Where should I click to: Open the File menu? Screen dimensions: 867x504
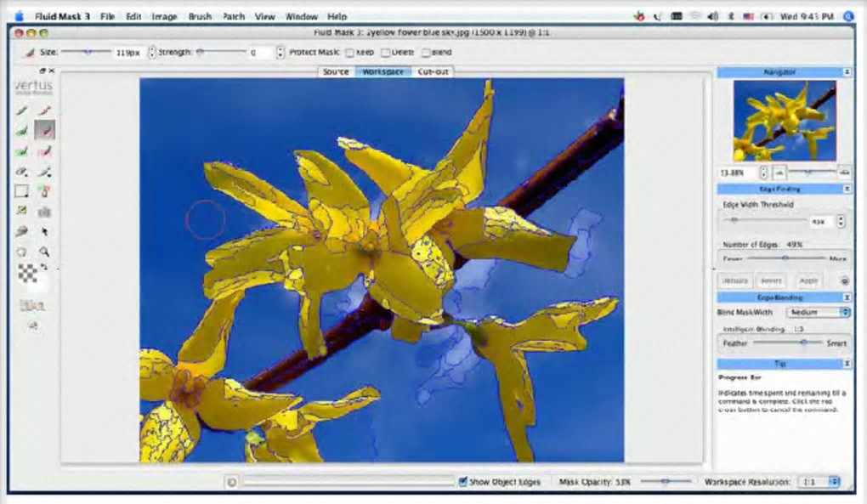click(x=107, y=17)
